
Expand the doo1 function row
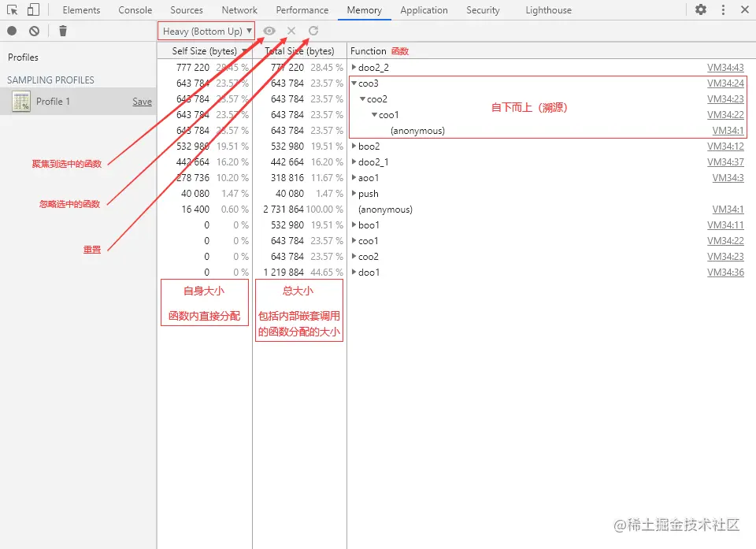pos(354,272)
